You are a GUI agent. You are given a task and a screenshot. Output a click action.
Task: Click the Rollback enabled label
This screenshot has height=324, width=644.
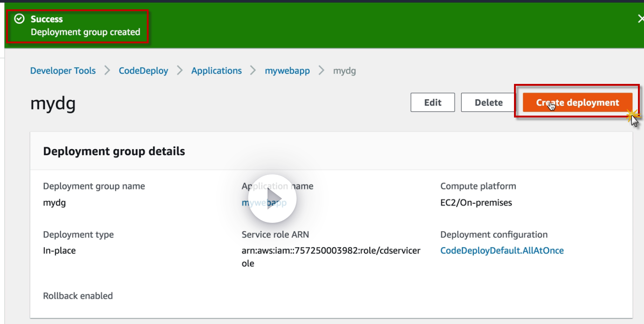[x=78, y=296]
